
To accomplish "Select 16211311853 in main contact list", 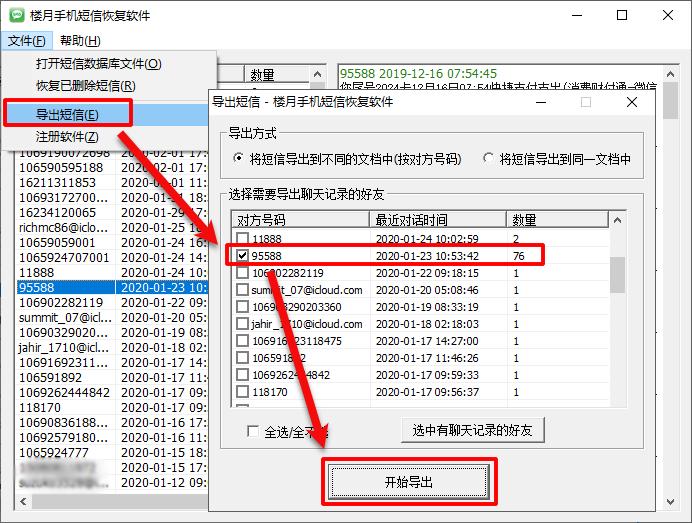I will (112, 183).
